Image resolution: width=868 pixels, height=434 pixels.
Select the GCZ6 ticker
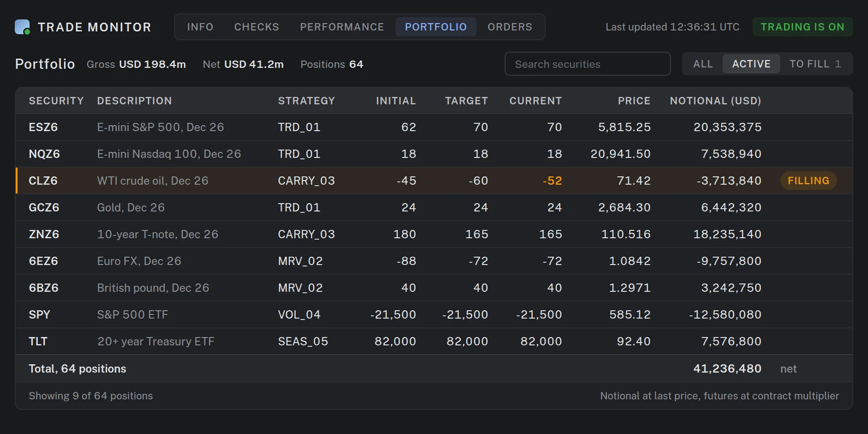(44, 207)
